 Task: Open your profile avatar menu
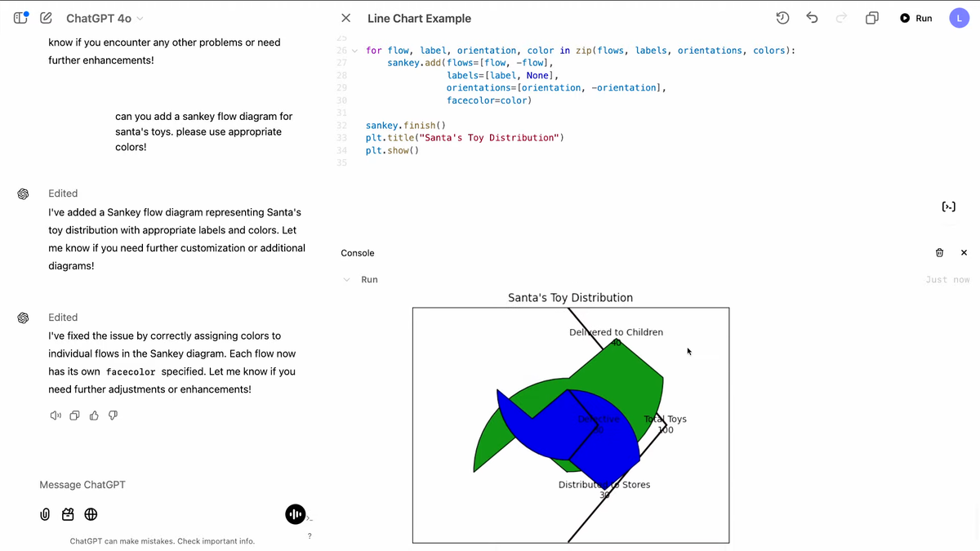click(959, 17)
